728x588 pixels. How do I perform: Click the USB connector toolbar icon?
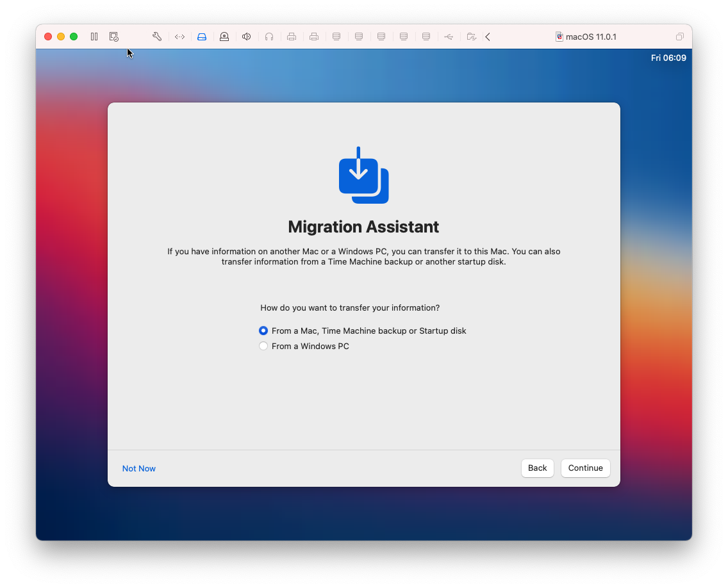[x=449, y=37]
